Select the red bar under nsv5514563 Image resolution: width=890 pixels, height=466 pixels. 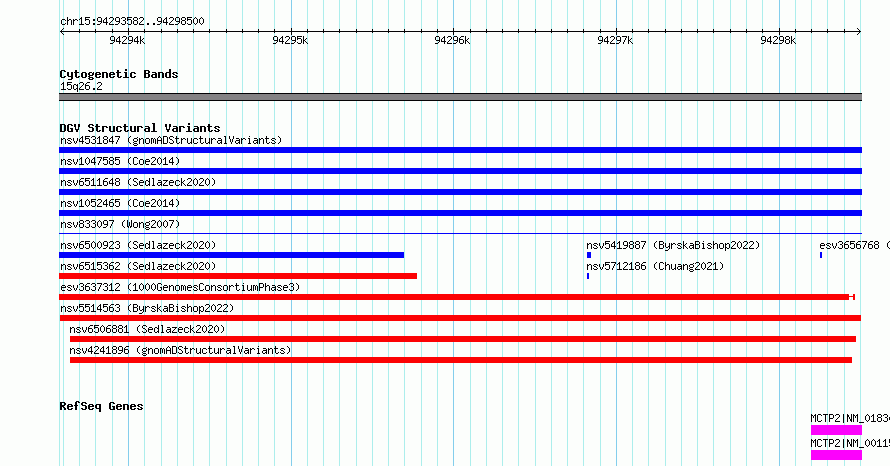click(460, 318)
